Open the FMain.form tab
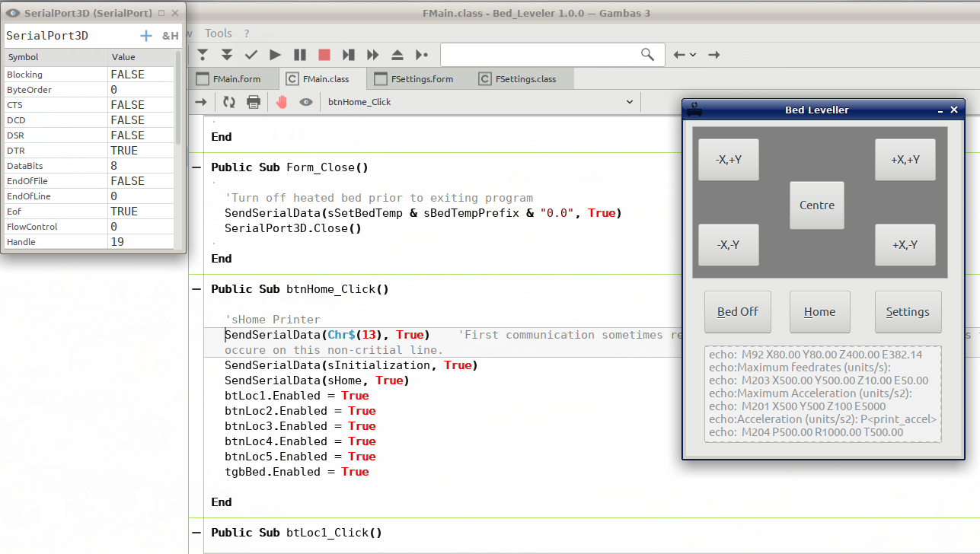The height and width of the screenshot is (554, 980). [236, 79]
